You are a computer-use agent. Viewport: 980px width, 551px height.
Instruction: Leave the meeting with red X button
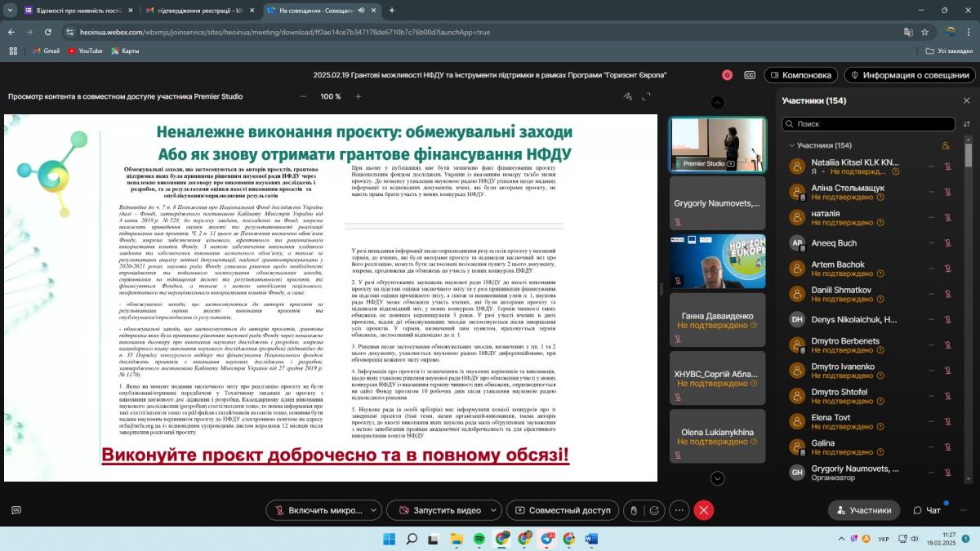[x=704, y=510]
